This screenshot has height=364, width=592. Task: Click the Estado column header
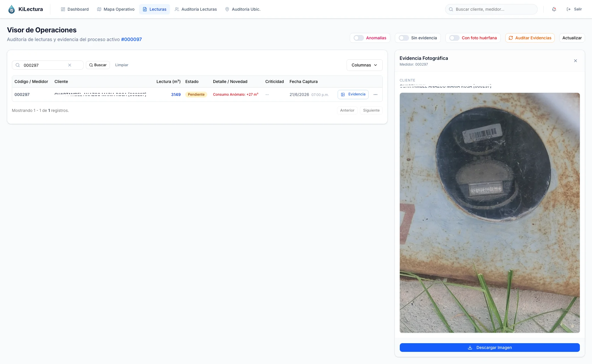(x=192, y=82)
